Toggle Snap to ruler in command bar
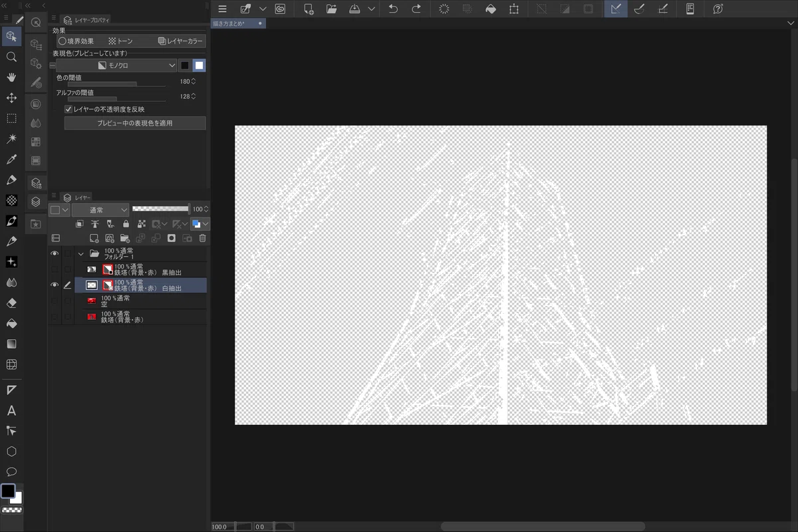This screenshot has height=532, width=798. pos(616,9)
